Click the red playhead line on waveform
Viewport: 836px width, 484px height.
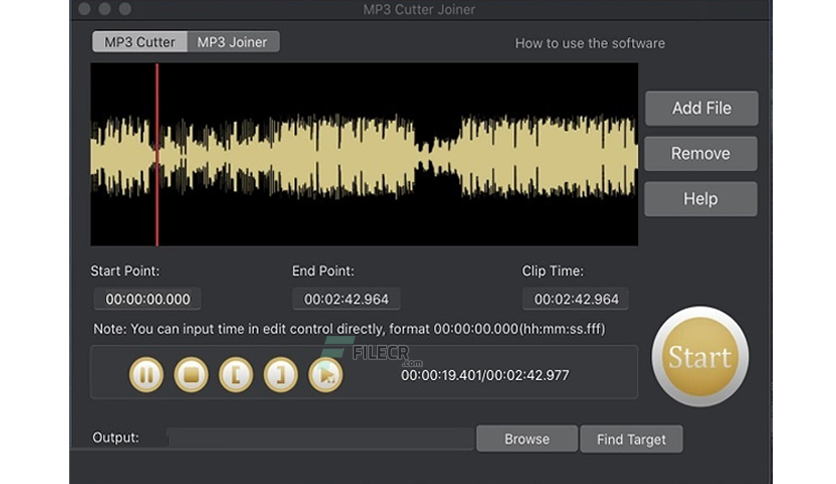coord(157,155)
